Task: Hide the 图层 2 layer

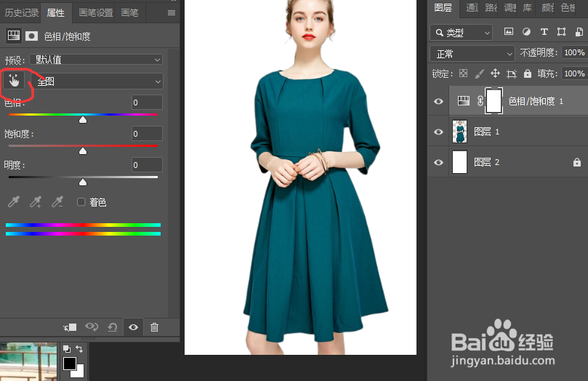Action: [x=438, y=162]
